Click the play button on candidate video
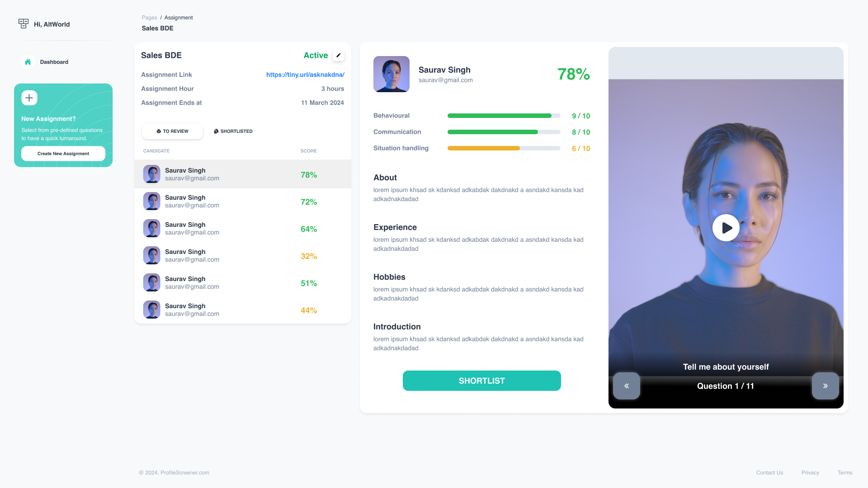This screenshot has height=488, width=868. coord(726,227)
